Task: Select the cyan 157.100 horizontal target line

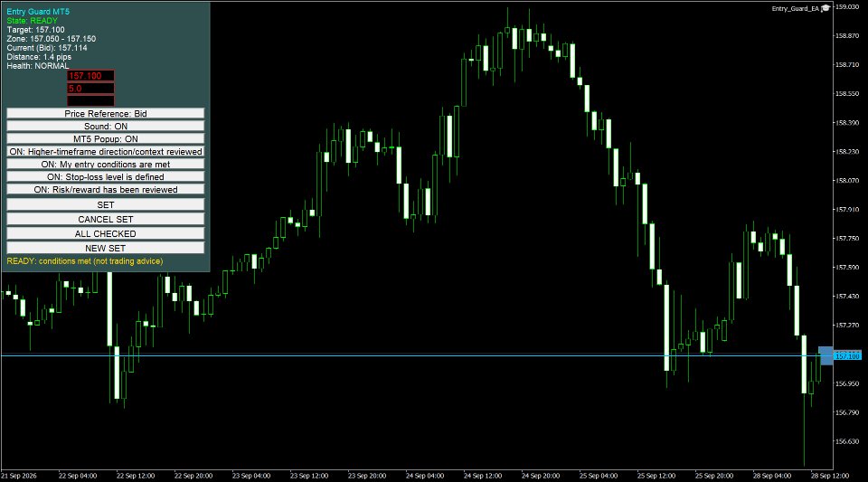Action: click(410, 355)
